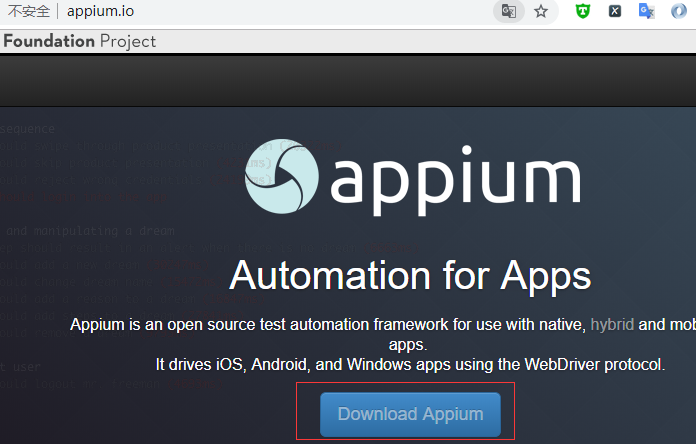This screenshot has width=696, height=445.
Task: Open the green shield extension icon
Action: 582,11
